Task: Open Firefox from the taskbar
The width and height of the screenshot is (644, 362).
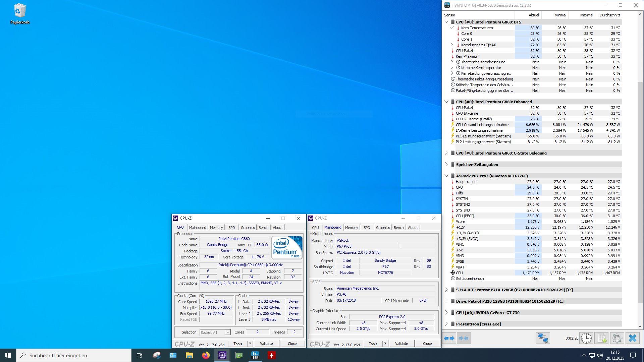Action: [x=206, y=355]
